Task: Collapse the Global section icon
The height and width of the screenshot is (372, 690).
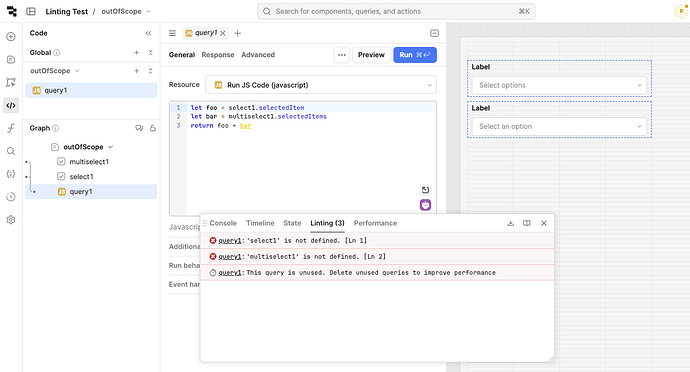Action: click(x=150, y=52)
